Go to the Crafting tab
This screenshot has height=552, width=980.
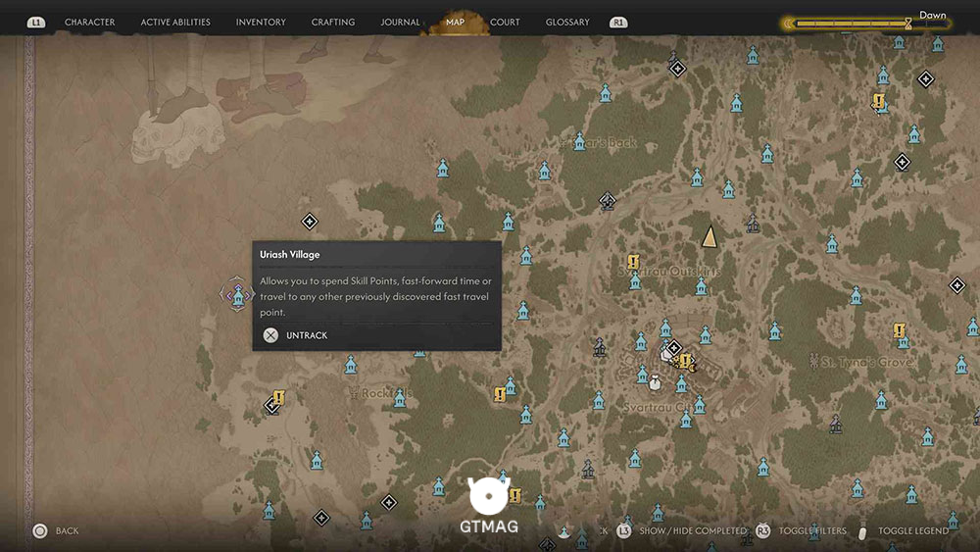[x=333, y=22]
